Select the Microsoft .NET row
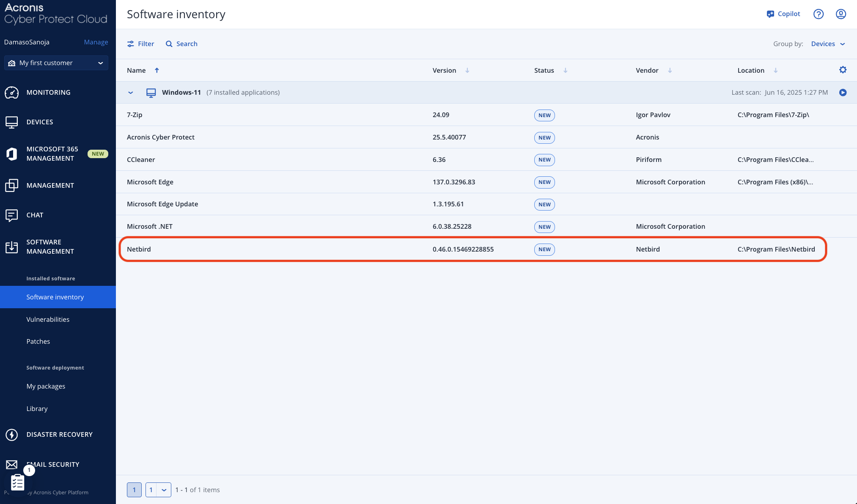Viewport: 857px width, 504px height. (486, 226)
